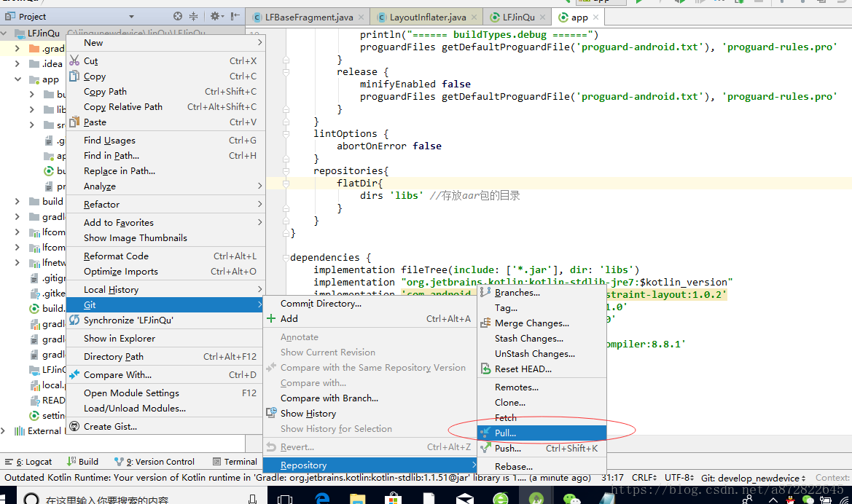Fold the dependencies block in editor gutter
The width and height of the screenshot is (852, 504).
click(286, 257)
